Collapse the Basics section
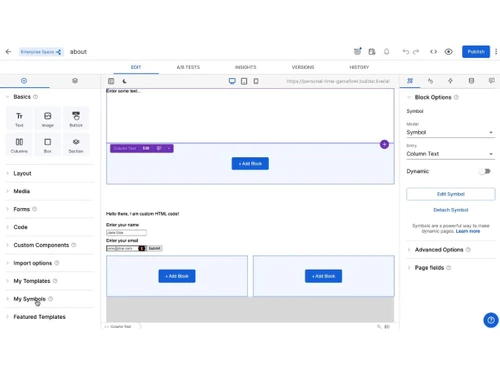This screenshot has width=500, height=375. [22, 97]
